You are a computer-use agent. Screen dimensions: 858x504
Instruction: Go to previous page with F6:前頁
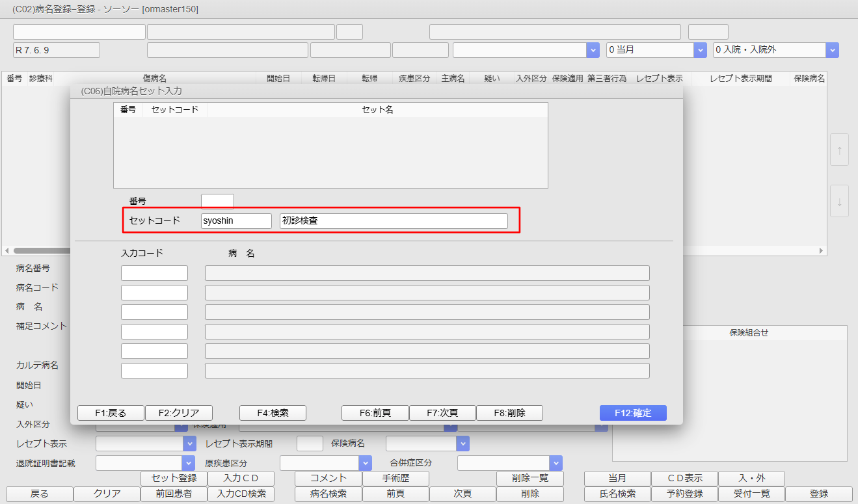click(x=375, y=413)
